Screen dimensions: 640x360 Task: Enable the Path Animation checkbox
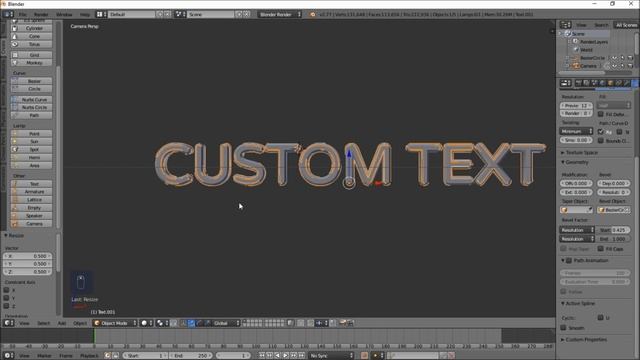pos(569,260)
